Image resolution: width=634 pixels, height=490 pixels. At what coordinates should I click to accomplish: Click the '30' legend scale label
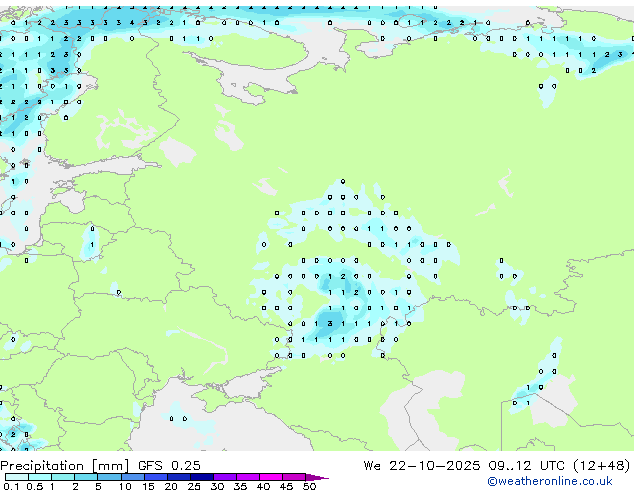pyautogui.click(x=217, y=486)
